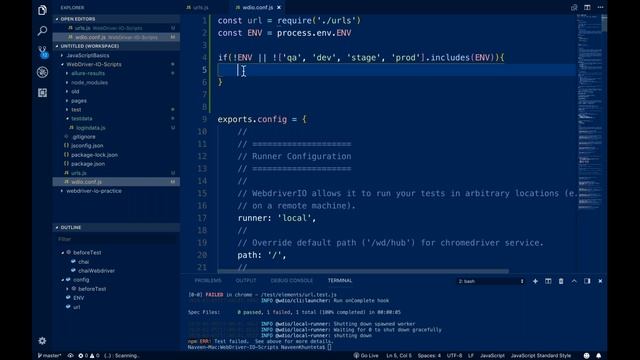Open the Debug view in the activity bar

42,72
